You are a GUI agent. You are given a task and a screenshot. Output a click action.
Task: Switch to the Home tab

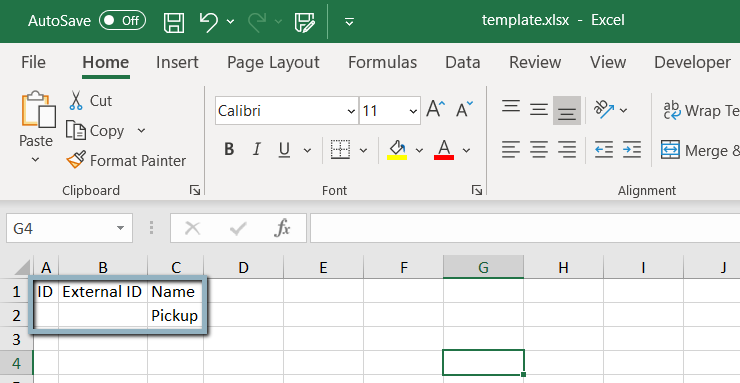[106, 62]
